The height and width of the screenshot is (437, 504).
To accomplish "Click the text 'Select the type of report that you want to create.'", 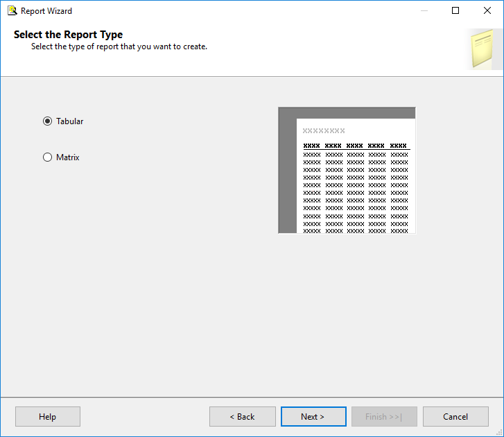I will point(119,46).
